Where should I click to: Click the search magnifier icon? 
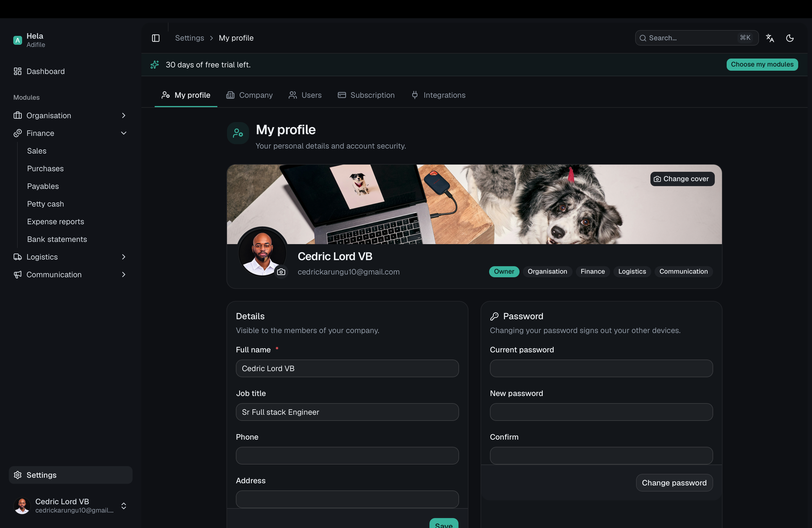[643, 38]
